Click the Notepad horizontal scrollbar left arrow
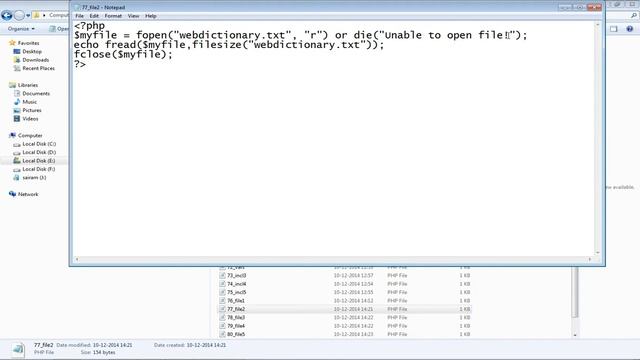The width and height of the screenshot is (640, 360). coord(77,259)
